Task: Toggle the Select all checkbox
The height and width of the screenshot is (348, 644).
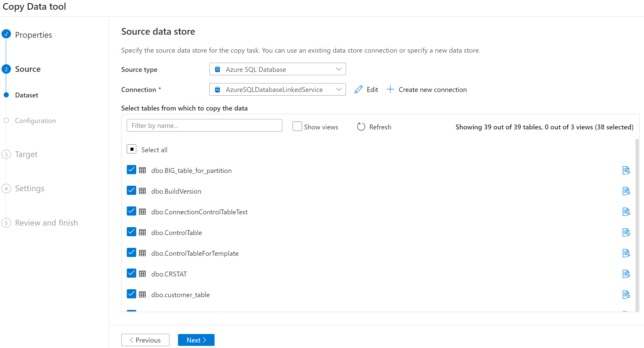Action: pos(132,149)
